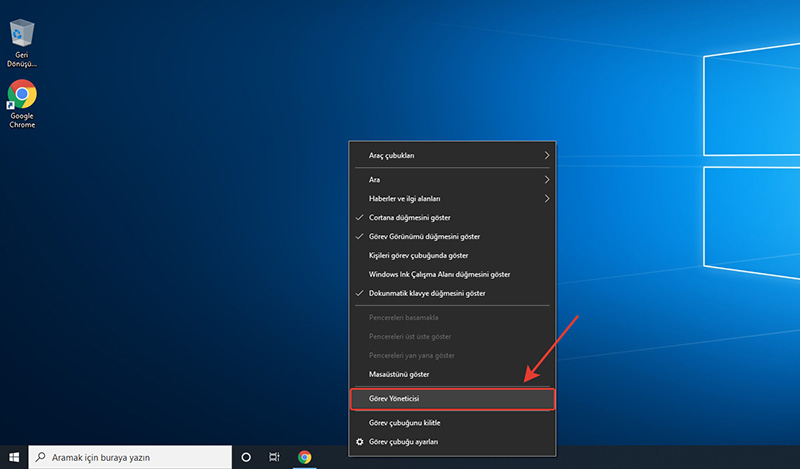The image size is (800, 469).
Task: Enable Windows Ink Çalışma Alanı düğmesini göster
Action: (440, 274)
